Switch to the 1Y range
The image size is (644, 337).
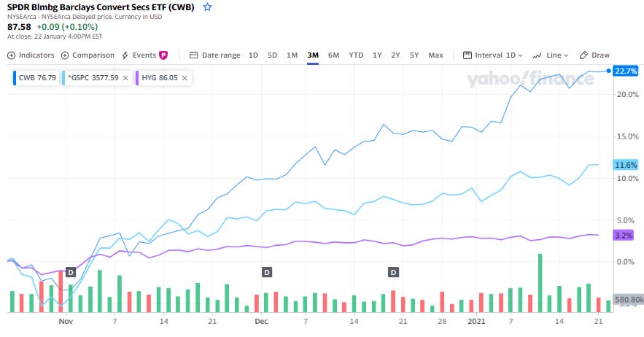pos(377,55)
